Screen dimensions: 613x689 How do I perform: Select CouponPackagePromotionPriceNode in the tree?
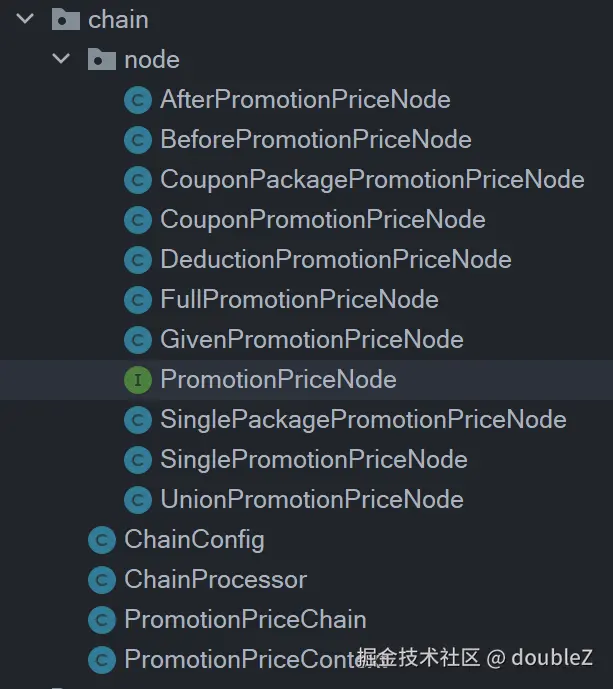371,179
